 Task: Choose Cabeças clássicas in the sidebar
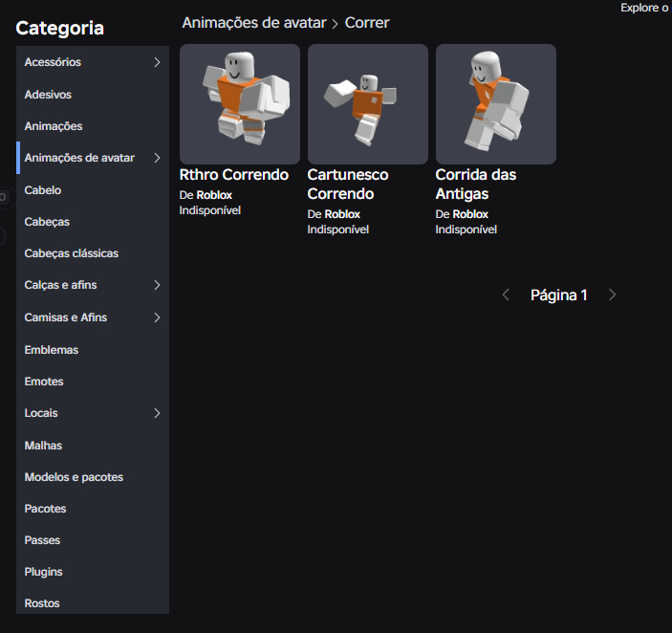coord(93,253)
